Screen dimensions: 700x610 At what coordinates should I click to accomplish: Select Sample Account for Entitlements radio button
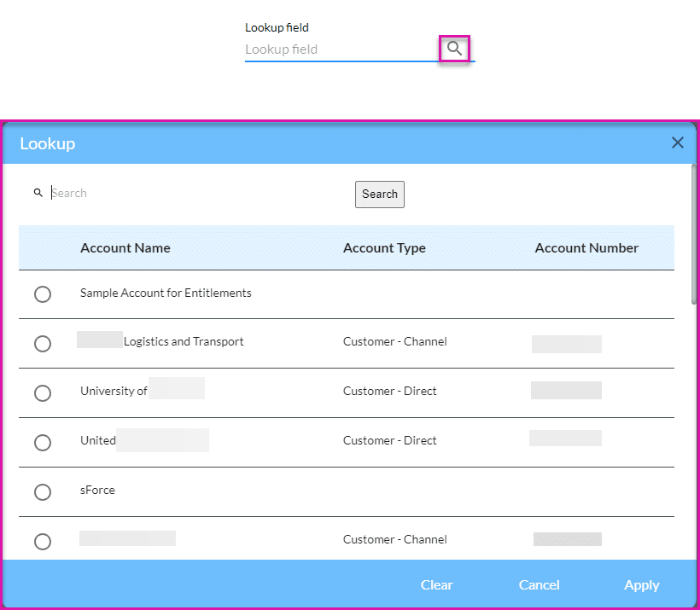coord(43,294)
